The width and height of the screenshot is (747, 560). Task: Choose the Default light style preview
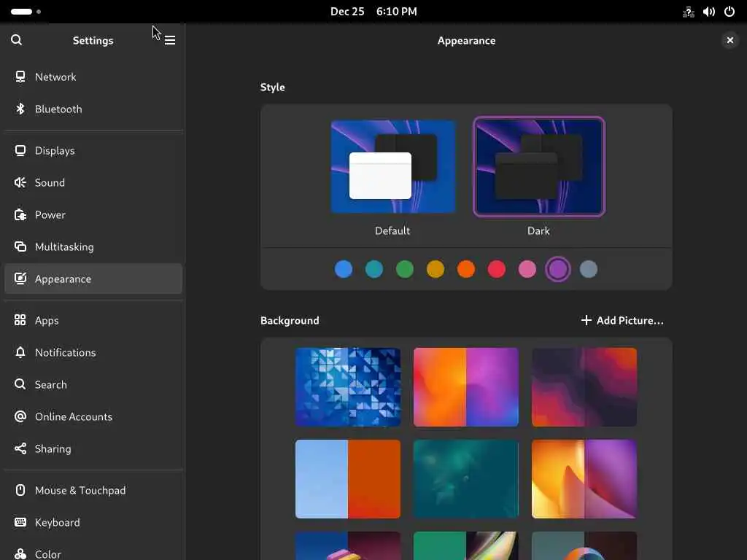(x=393, y=167)
